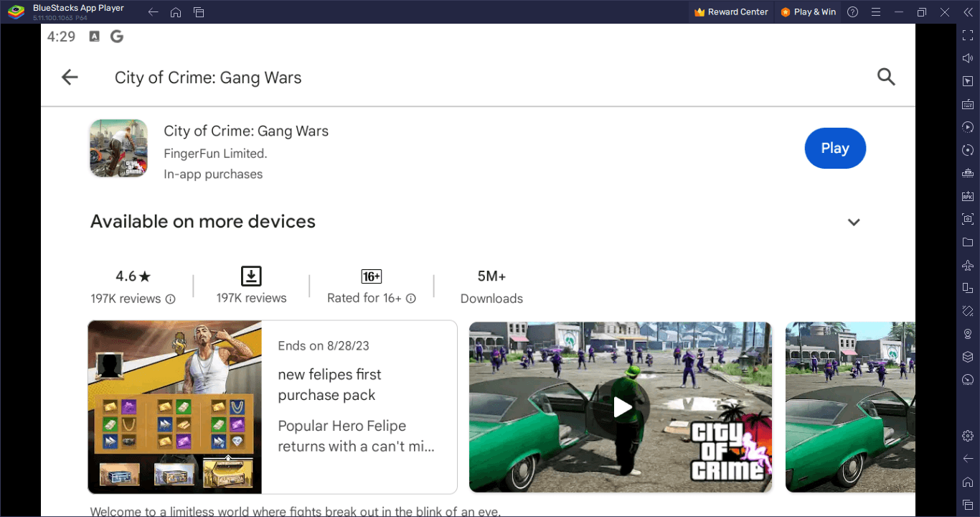The height and width of the screenshot is (517, 980).
Task: Click Install APK icon
Action: click(x=968, y=196)
